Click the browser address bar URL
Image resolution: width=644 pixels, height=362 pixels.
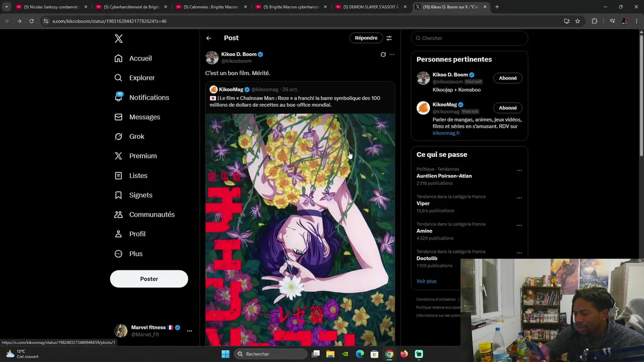109,21
